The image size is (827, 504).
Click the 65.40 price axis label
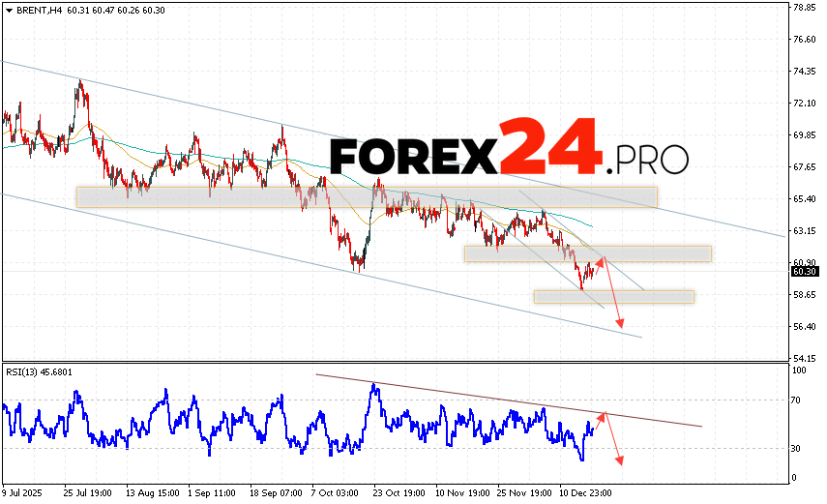point(805,199)
